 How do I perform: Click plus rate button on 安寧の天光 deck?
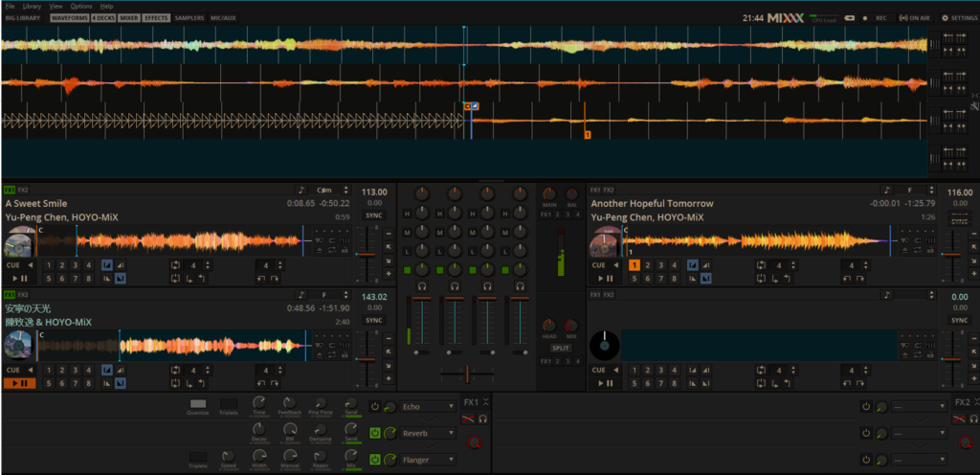pyautogui.click(x=389, y=378)
